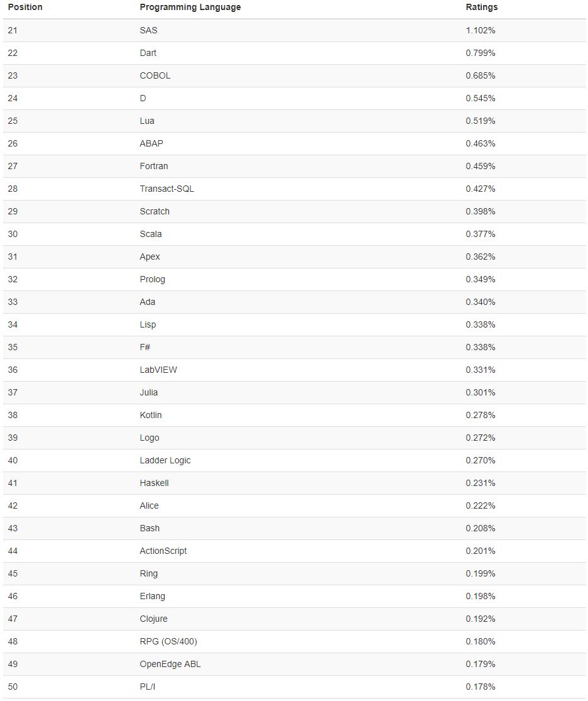Screen dimensions: 588x701
Task: Click the Ladder Logic entry
Action: 165,460
